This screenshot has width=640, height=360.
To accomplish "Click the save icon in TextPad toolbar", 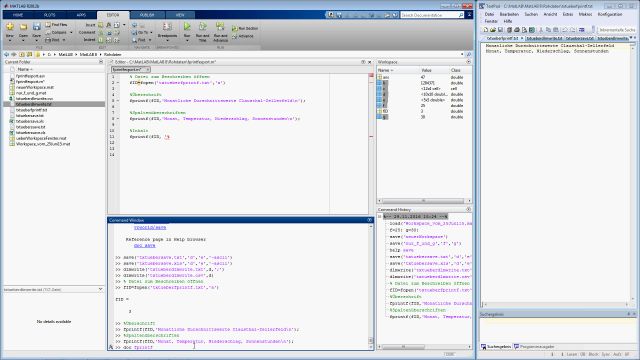I will pos(500,30).
